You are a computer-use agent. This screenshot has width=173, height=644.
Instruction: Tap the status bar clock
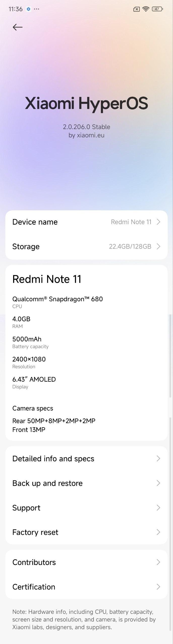coord(16,9)
